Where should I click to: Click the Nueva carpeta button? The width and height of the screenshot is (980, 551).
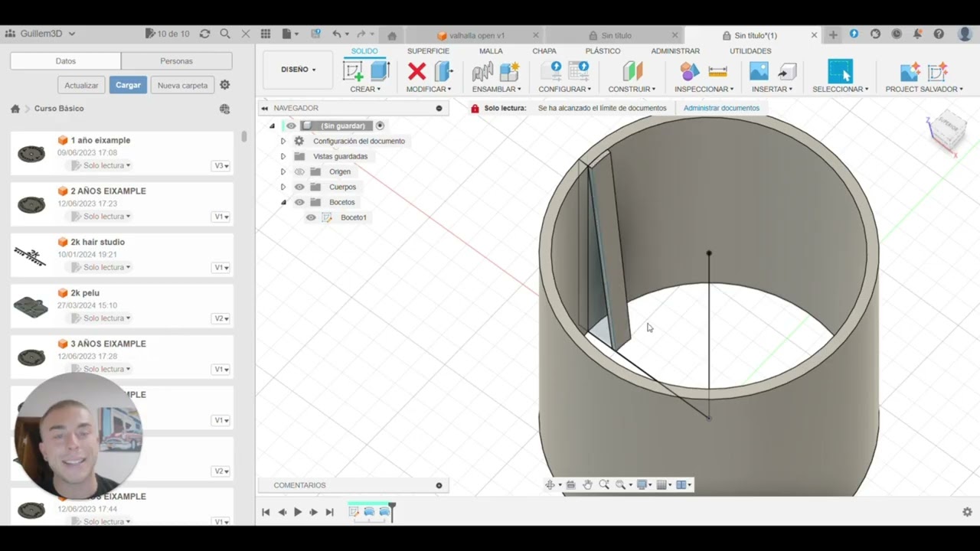pyautogui.click(x=182, y=85)
